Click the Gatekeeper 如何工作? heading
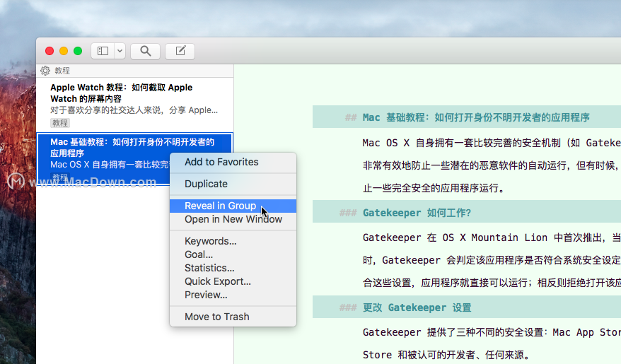 click(417, 213)
